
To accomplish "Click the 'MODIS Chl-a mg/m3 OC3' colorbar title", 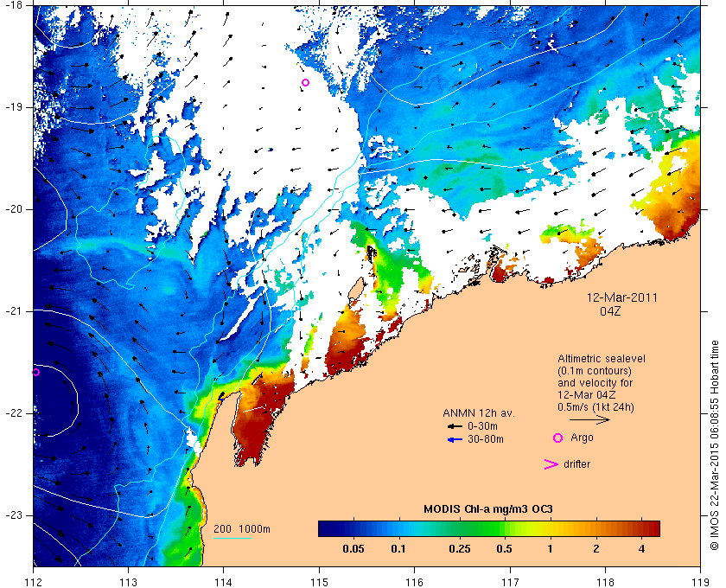I will click(x=488, y=509).
